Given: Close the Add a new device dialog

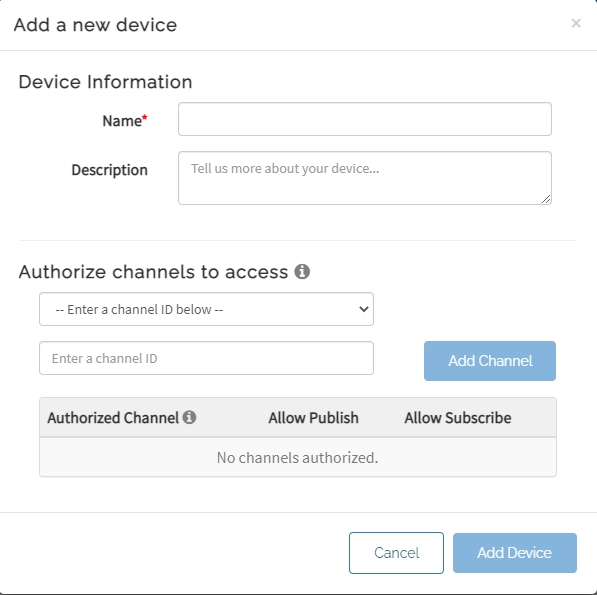Looking at the screenshot, I should (x=576, y=23).
